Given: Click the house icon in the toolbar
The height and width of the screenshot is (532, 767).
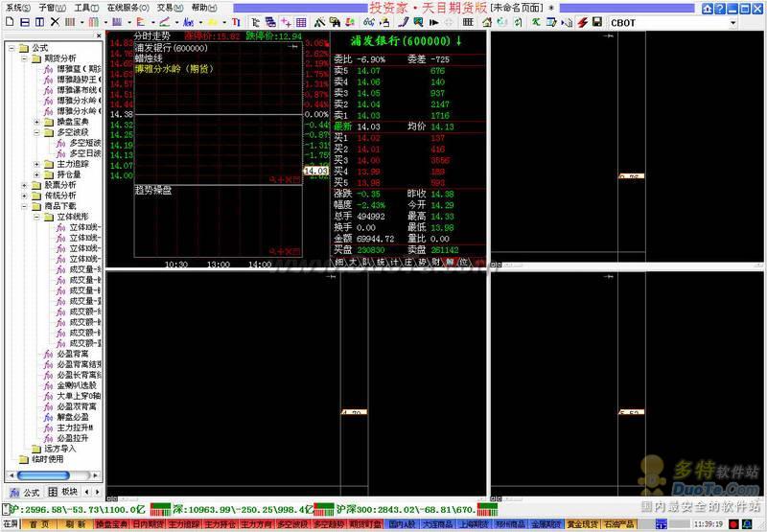Looking at the screenshot, I should click(x=487, y=22).
